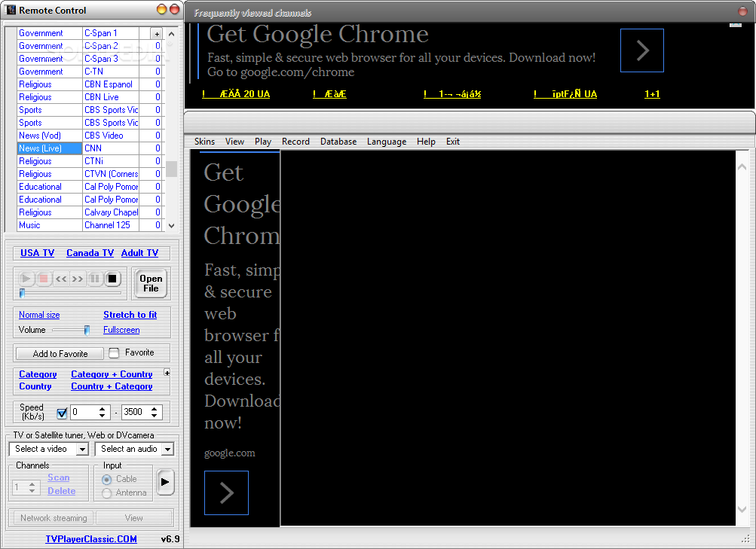Viewport: 756px width, 549px height.
Task: Click Add to Favorite button
Action: pyautogui.click(x=60, y=353)
